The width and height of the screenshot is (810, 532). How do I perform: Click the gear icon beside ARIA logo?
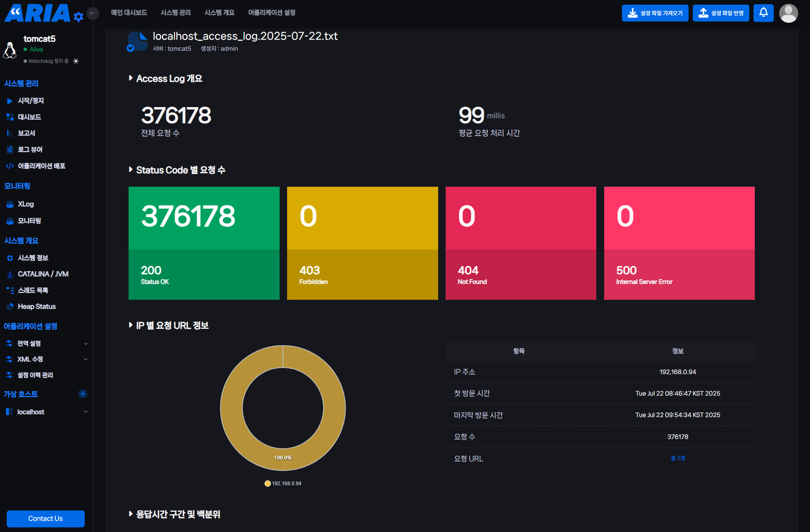[x=78, y=17]
